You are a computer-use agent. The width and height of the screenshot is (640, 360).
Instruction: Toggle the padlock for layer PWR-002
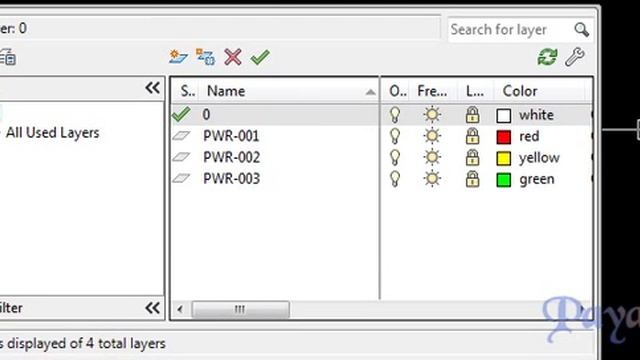[473, 158]
